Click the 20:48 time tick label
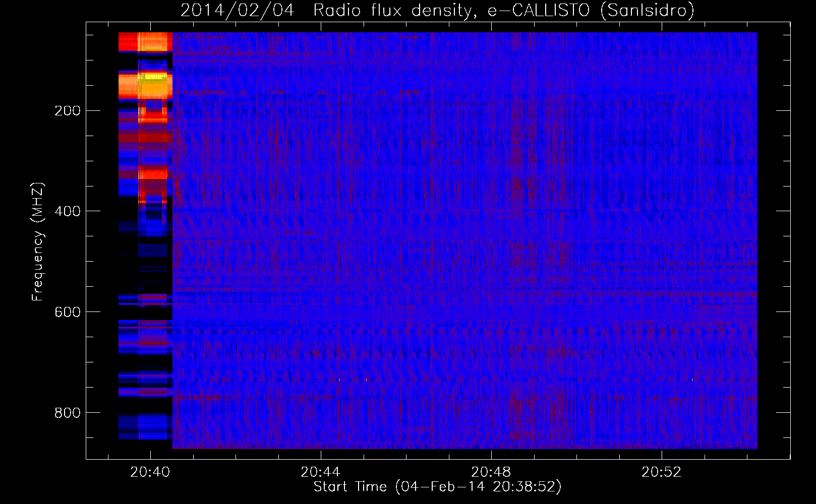Viewport: 816px width, 504px height. coord(491,472)
